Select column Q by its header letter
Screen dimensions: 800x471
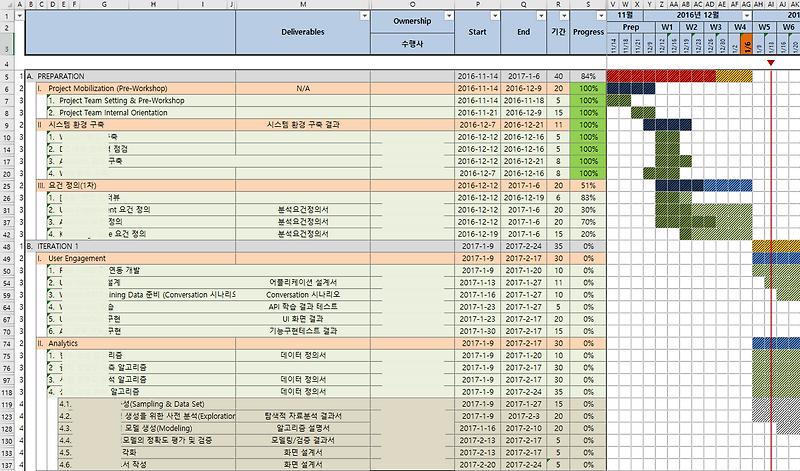523,5
